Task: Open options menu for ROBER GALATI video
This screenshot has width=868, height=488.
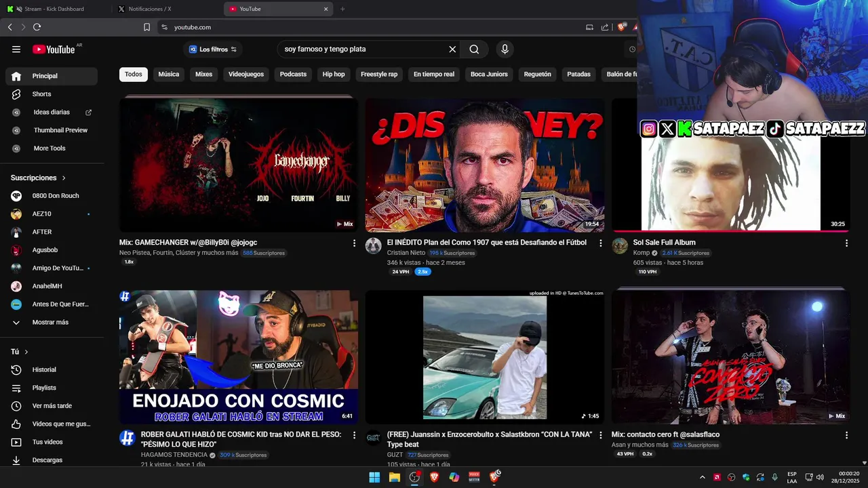Action: click(x=354, y=435)
